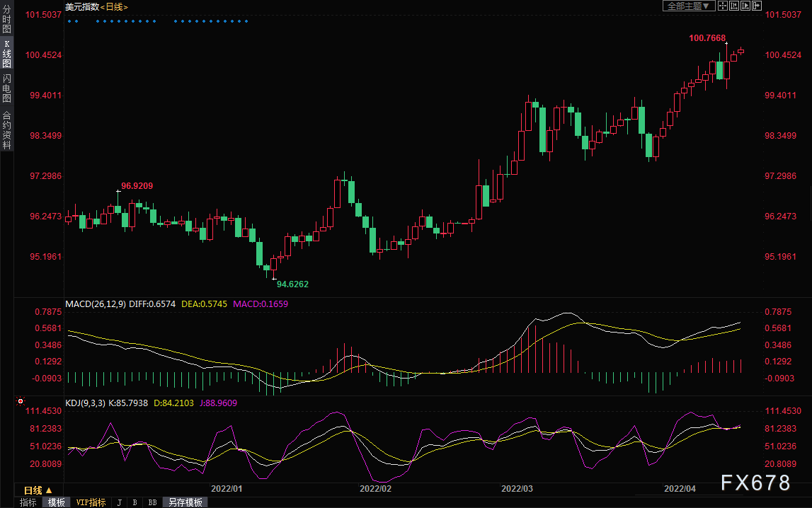Viewport: 812px width, 508px height.
Task: Click the right KDJ axis 20.8089 label
Action: (x=780, y=464)
